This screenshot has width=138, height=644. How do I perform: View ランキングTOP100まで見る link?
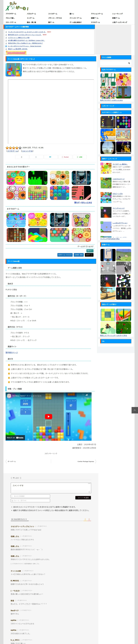110,239
